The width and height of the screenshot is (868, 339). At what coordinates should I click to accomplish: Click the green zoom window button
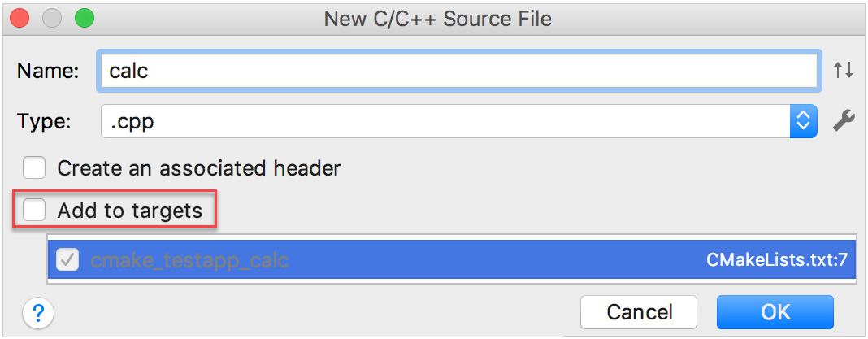(x=83, y=18)
